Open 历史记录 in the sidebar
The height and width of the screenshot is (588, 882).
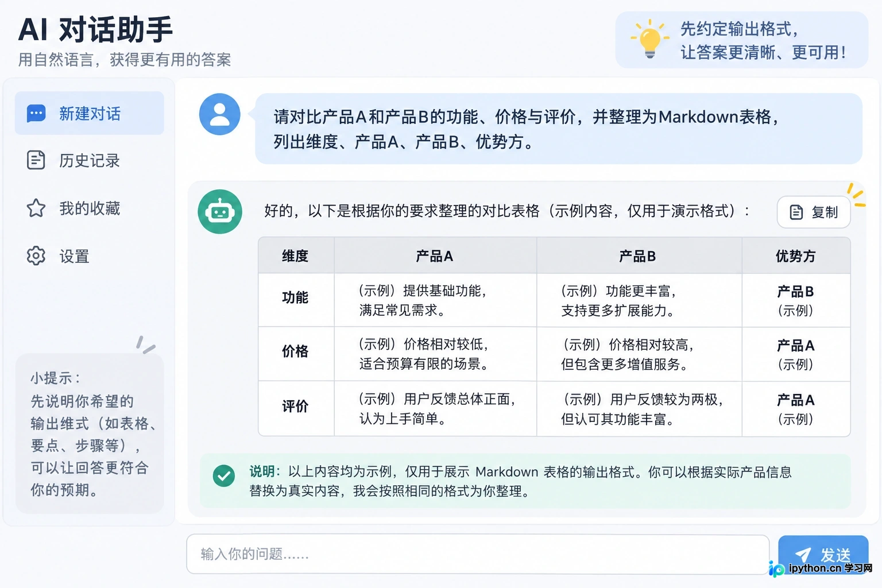pos(90,160)
